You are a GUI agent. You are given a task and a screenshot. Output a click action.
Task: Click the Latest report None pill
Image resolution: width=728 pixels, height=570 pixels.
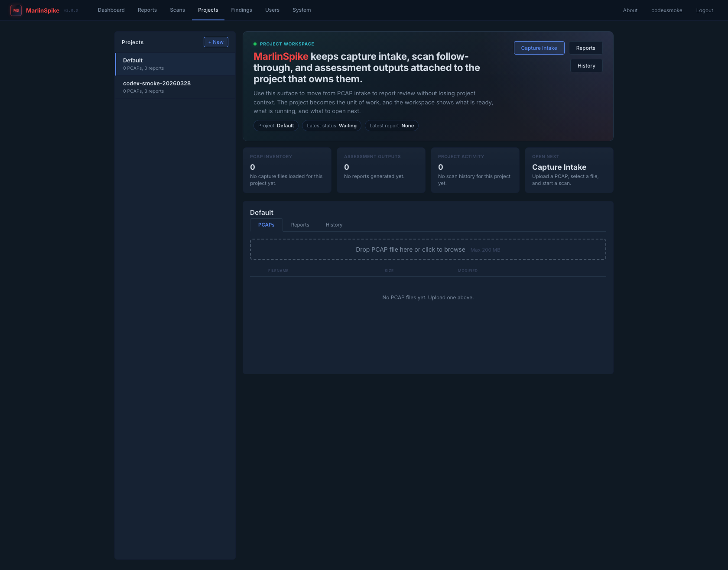392,126
